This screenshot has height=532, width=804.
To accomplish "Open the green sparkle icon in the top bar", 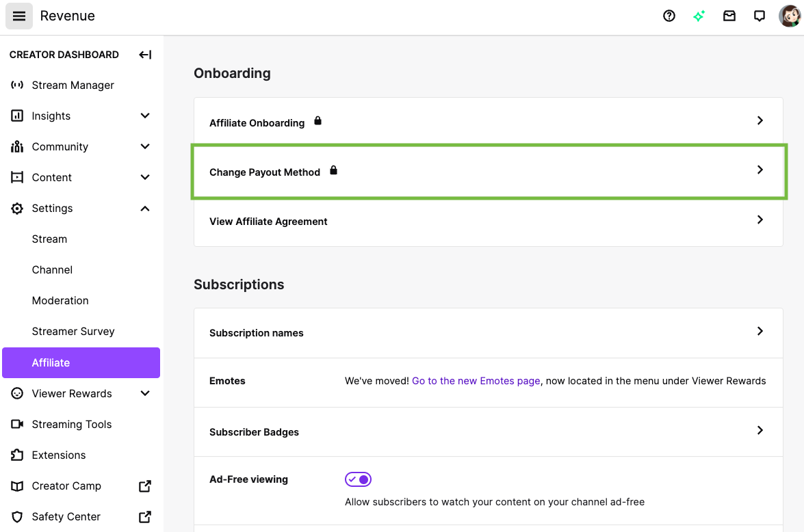I will 699,16.
